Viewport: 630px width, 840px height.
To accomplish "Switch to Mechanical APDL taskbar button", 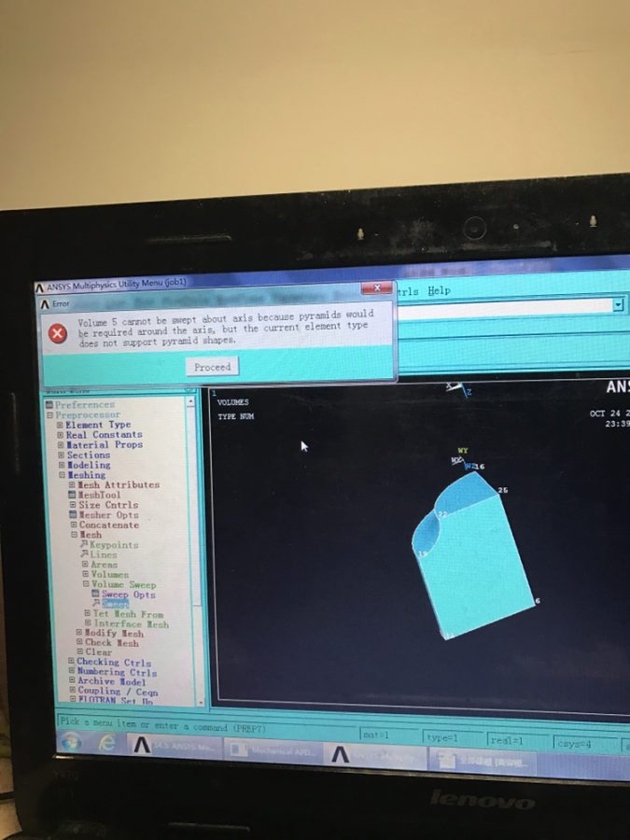I will pyautogui.click(x=273, y=750).
